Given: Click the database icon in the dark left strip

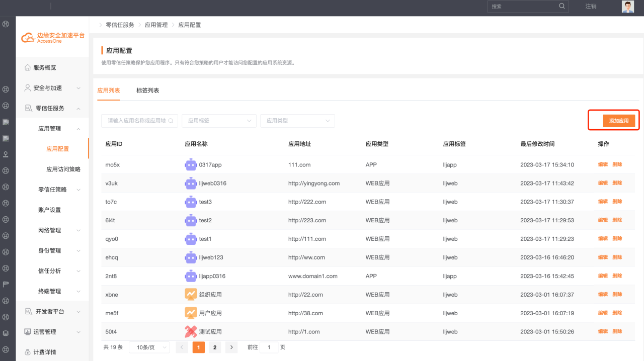Looking at the screenshot, I should coord(6,333).
